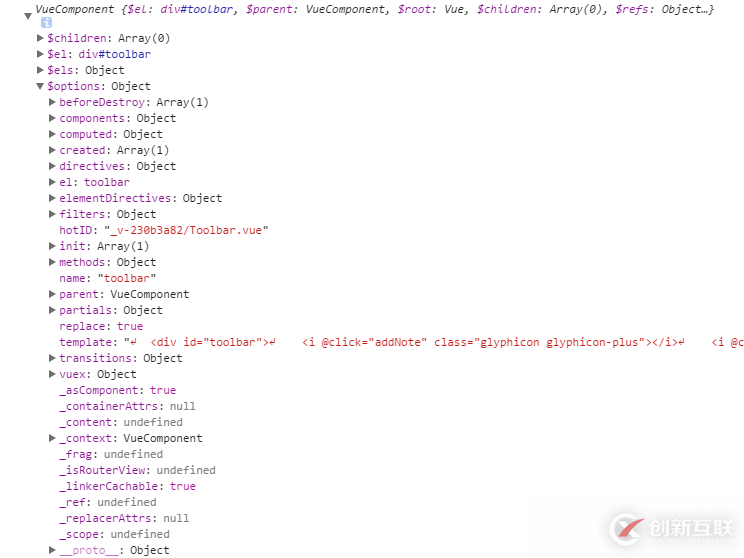The width and height of the screenshot is (744, 558).
Task: Expand the directives Object property
Action: point(52,166)
